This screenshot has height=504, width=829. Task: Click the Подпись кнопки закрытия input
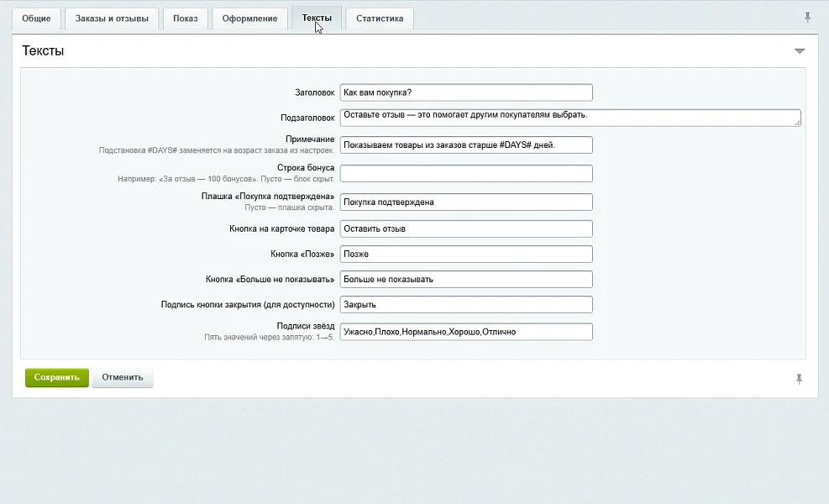pyautogui.click(x=466, y=305)
